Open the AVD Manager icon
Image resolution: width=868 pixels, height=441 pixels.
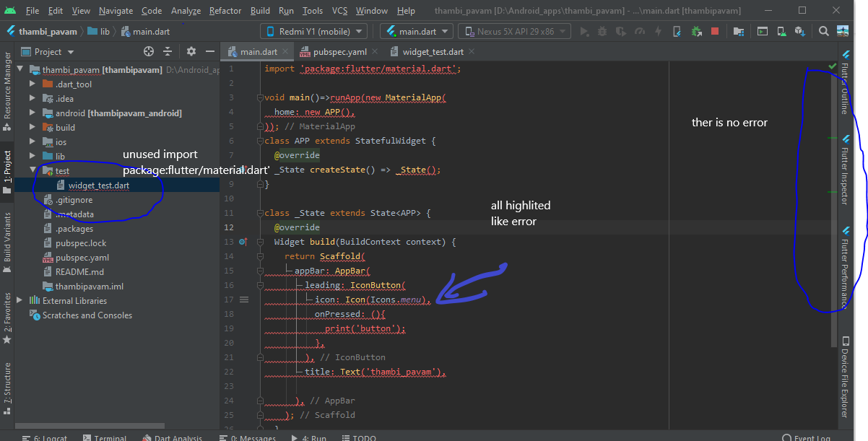[781, 32]
